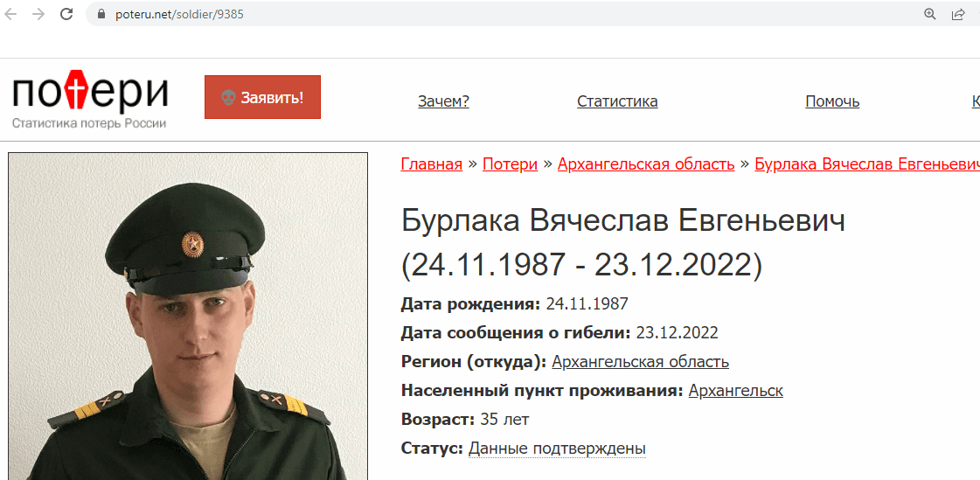The image size is (980, 480).
Task: Click the Потери breadcrumb link
Action: [510, 164]
